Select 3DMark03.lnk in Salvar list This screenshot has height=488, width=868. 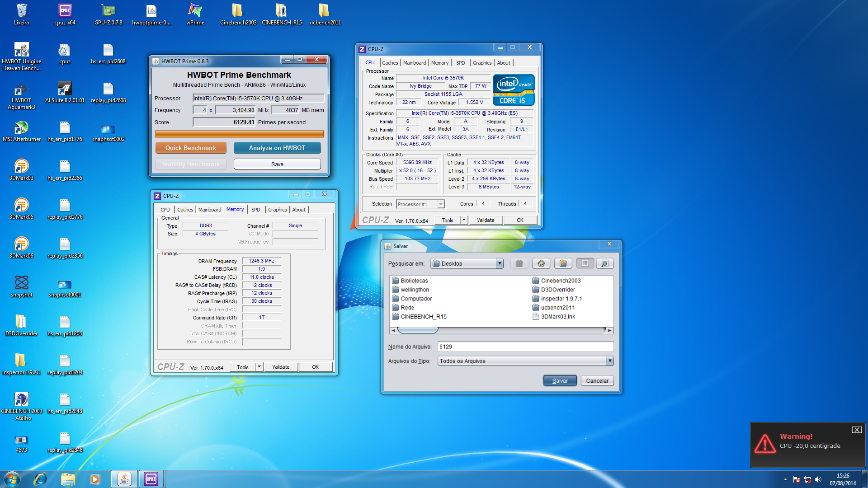coord(554,317)
